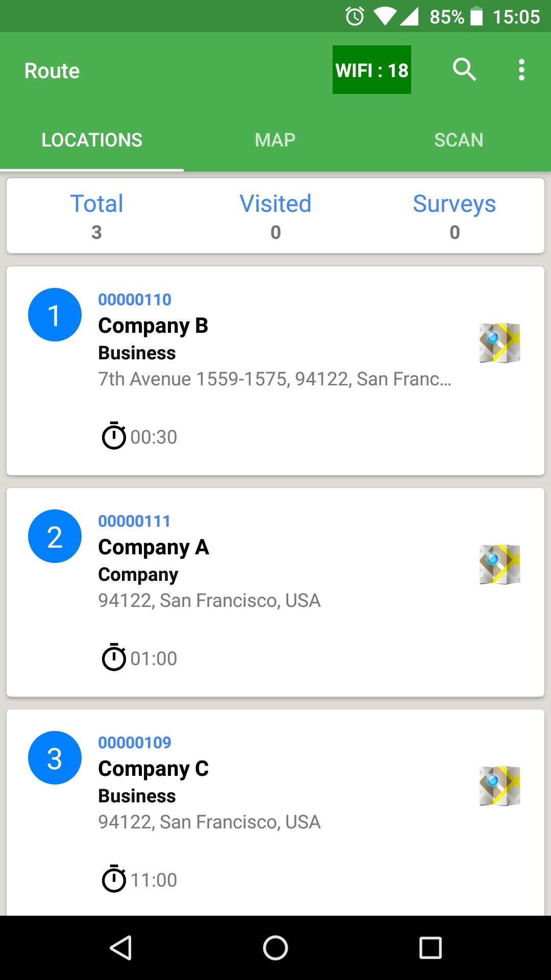Open location ID 00000110 link
This screenshot has height=980, width=551.
pyautogui.click(x=135, y=300)
